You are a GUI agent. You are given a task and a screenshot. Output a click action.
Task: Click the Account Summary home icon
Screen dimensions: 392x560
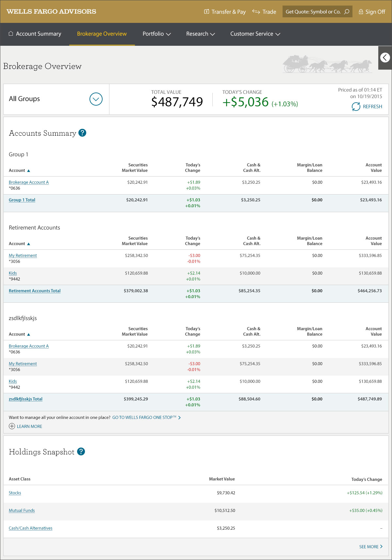[x=11, y=33]
